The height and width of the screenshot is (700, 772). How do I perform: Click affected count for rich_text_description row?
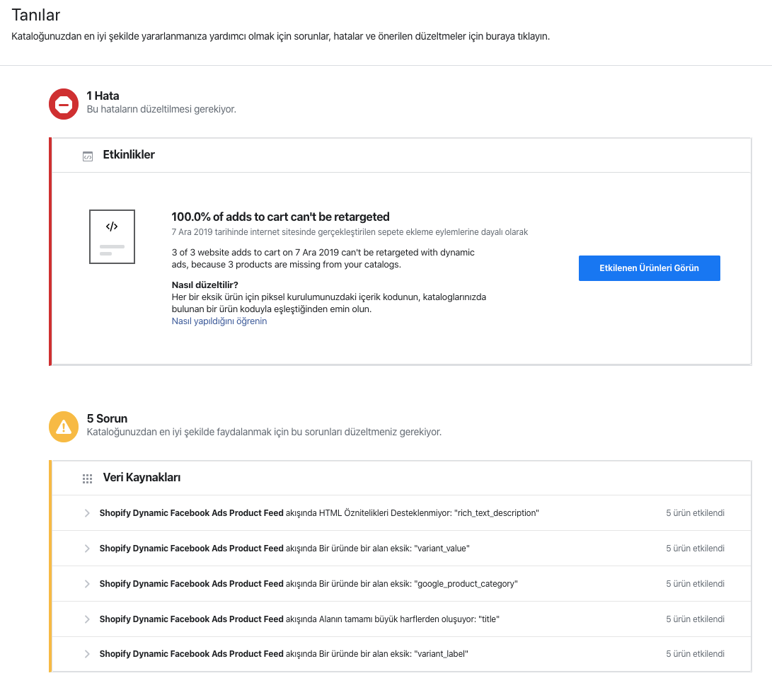[x=695, y=513]
